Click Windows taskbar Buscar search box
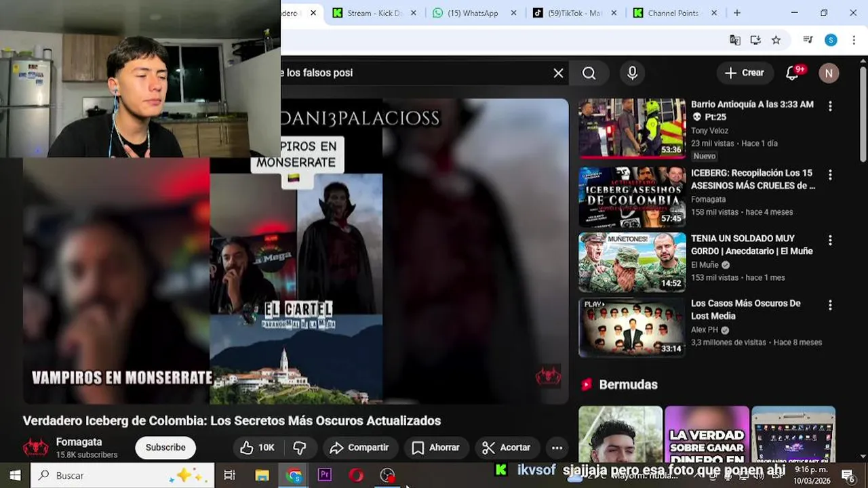The image size is (868, 488). 123,475
